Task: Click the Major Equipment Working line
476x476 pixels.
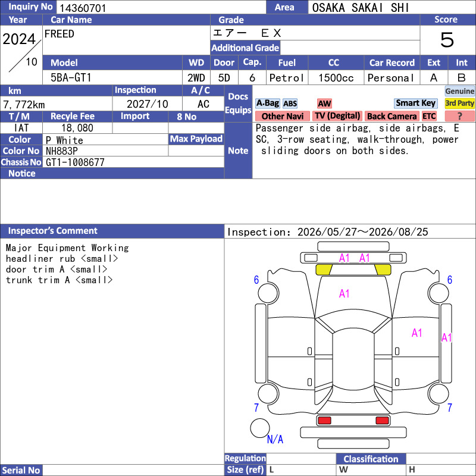Action: click(67, 248)
